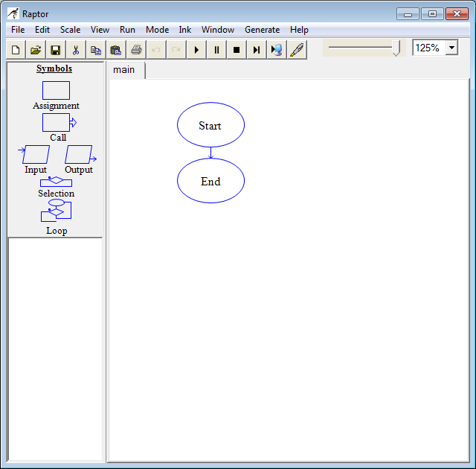Close the Raptor window
This screenshot has width=476, height=469.
[x=457, y=14]
